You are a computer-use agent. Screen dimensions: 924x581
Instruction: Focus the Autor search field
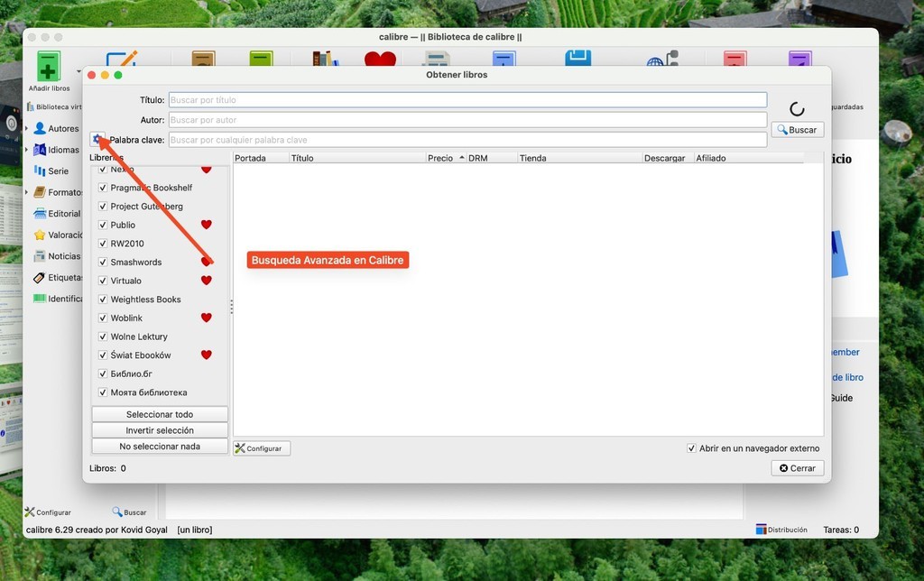[468, 120]
